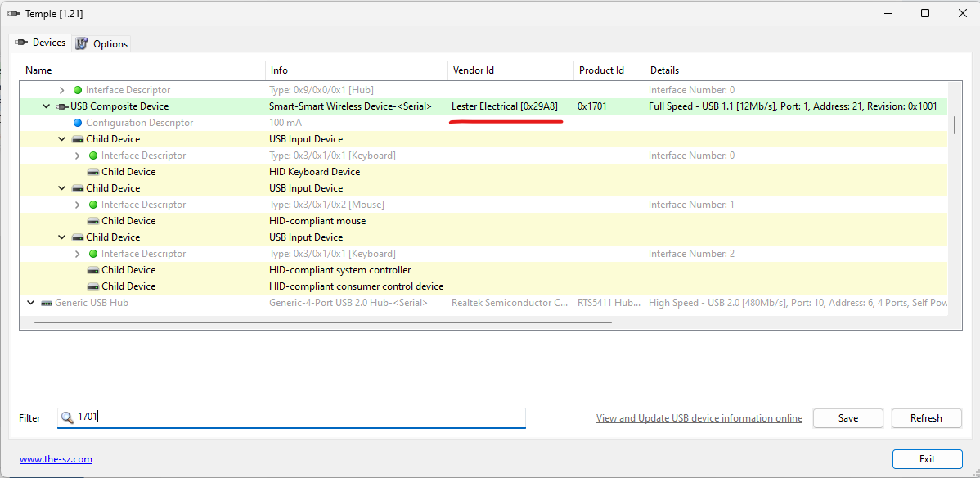Select Type: 0x3/0x1/0x2 [Mouse] info text
The height and width of the screenshot is (478, 980).
point(326,205)
